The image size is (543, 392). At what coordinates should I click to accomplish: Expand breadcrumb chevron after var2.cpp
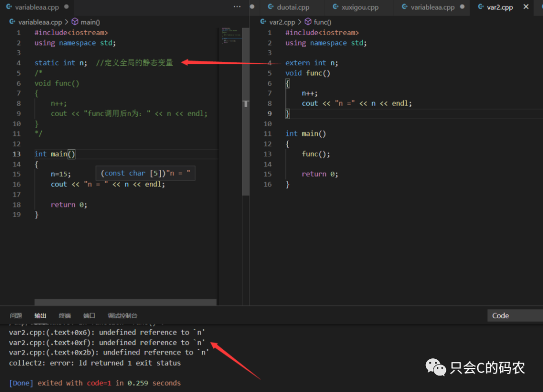pyautogui.click(x=300, y=22)
